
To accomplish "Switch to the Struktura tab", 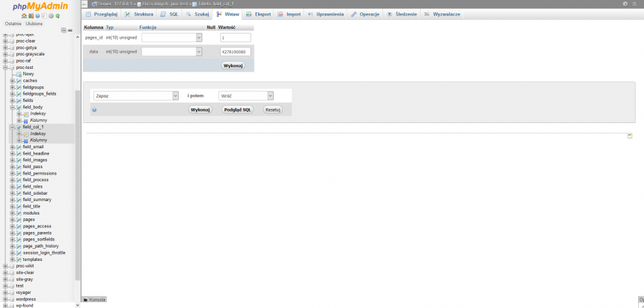I will [x=139, y=14].
